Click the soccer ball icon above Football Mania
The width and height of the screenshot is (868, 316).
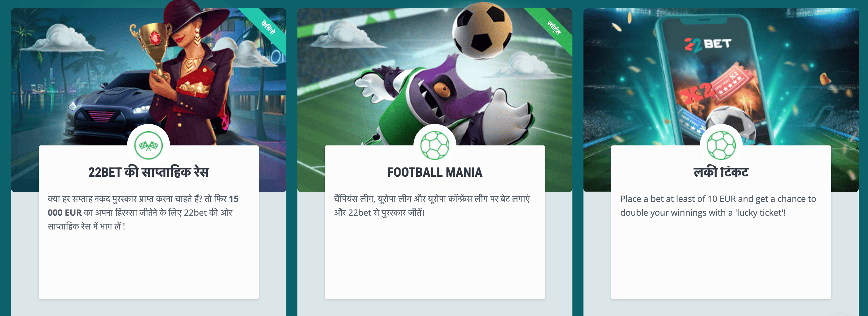pos(435,145)
